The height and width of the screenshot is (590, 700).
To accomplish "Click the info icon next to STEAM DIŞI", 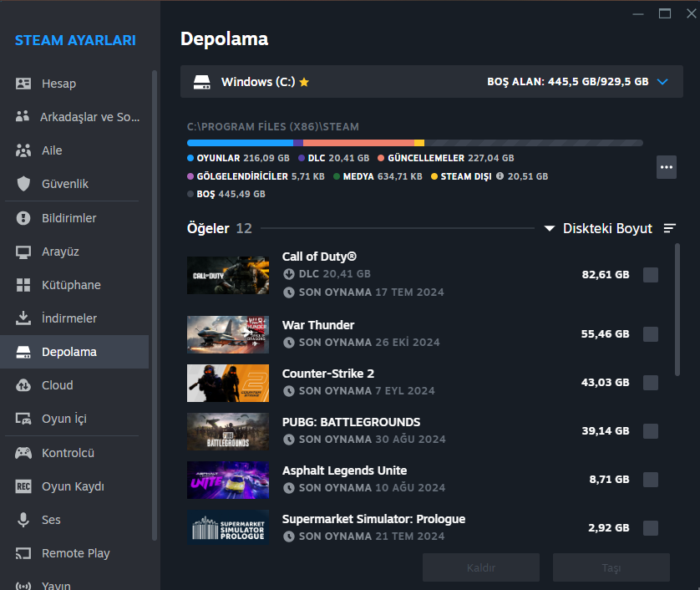I will [x=500, y=176].
